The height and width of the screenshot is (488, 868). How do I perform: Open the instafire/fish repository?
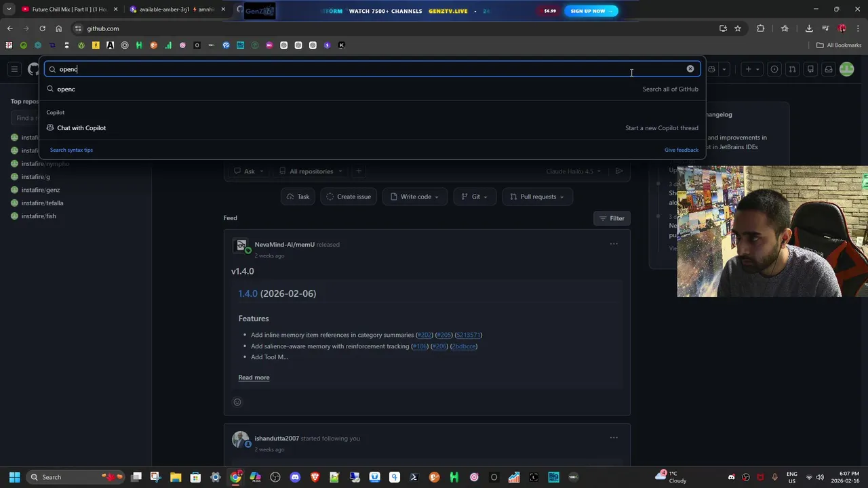coord(39,216)
